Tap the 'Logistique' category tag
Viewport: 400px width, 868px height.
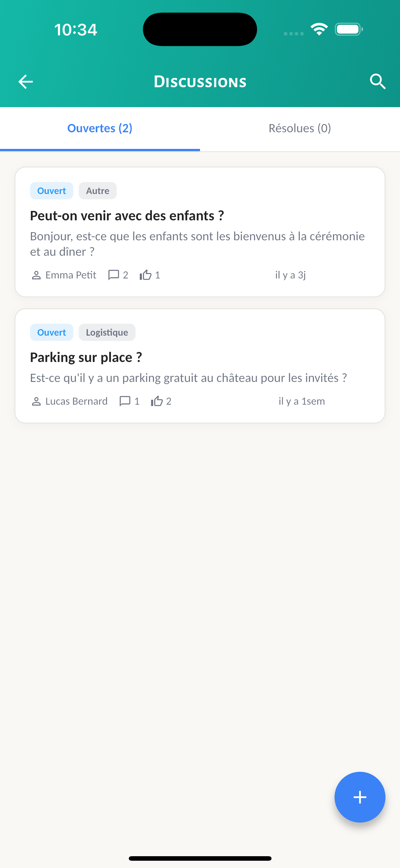pyautogui.click(x=107, y=332)
